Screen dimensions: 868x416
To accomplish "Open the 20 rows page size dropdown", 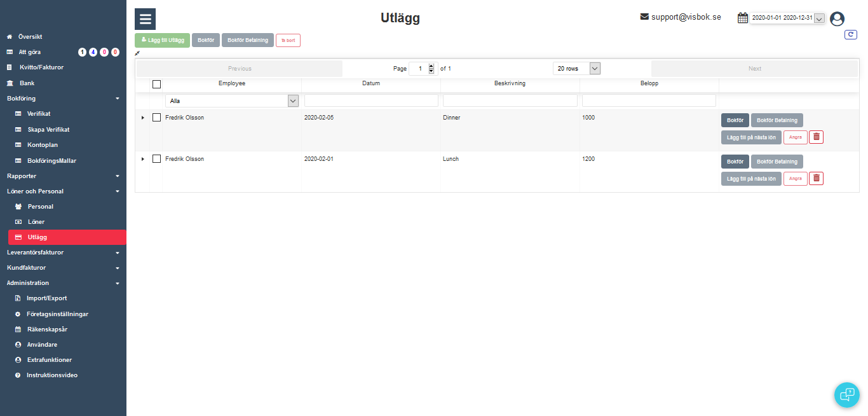I will tap(576, 69).
